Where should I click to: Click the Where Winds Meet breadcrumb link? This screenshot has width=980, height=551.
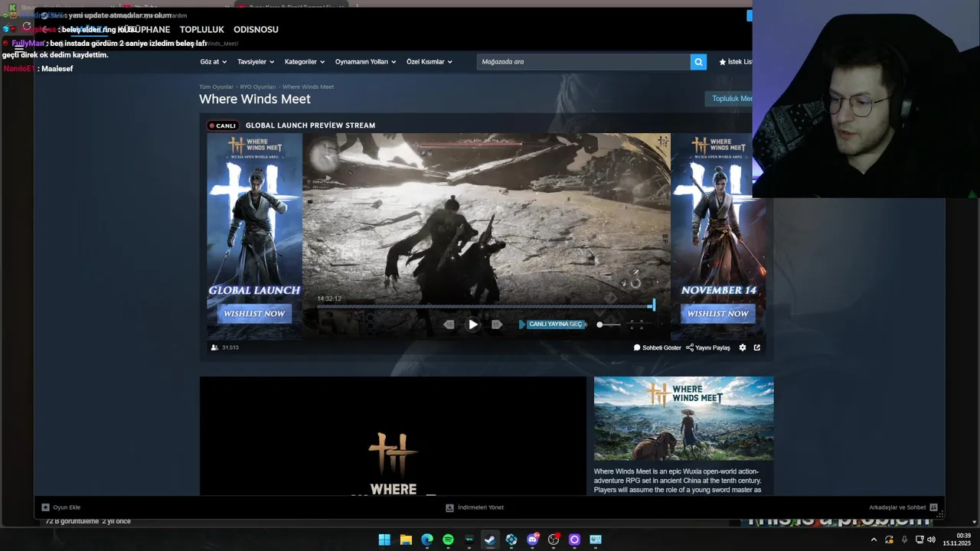pyautogui.click(x=308, y=87)
